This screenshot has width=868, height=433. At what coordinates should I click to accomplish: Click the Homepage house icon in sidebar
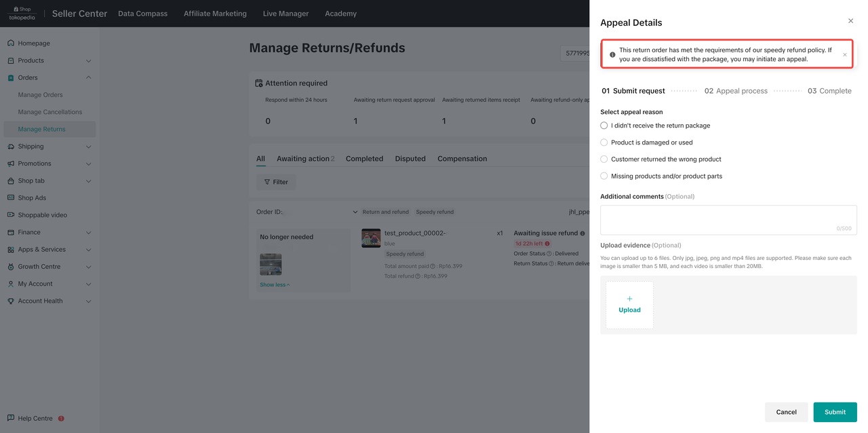tap(11, 43)
